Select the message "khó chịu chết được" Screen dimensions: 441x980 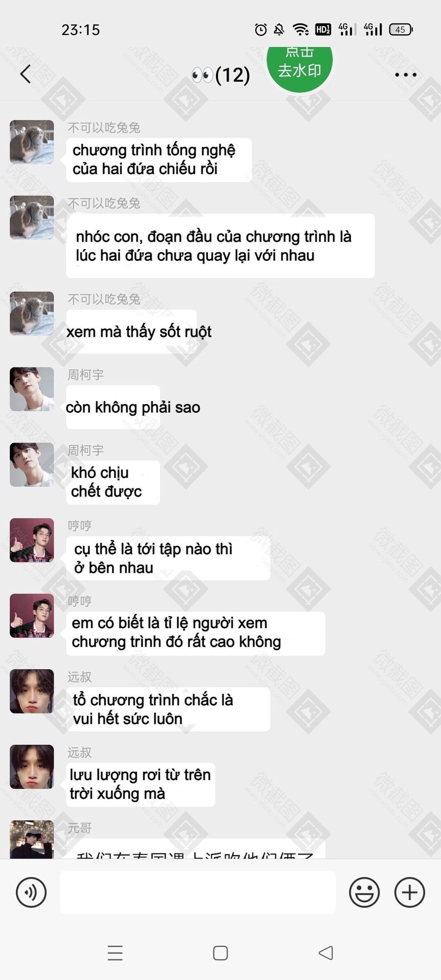113,482
